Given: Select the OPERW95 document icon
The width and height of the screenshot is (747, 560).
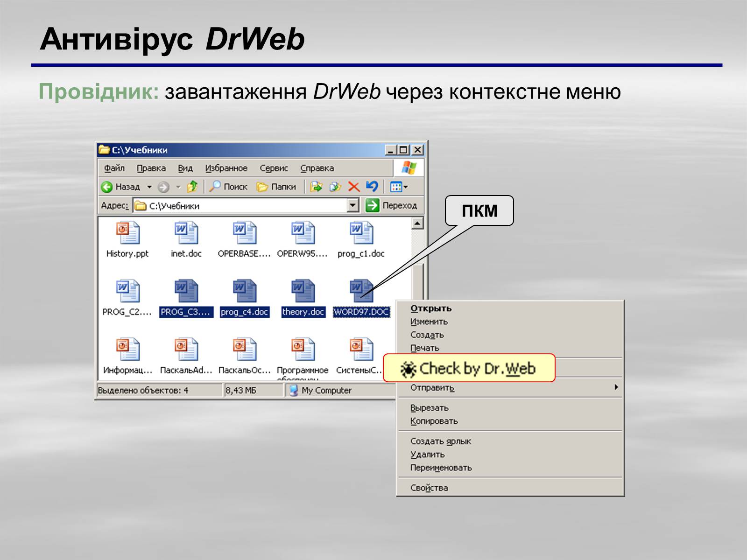Looking at the screenshot, I should [x=303, y=233].
